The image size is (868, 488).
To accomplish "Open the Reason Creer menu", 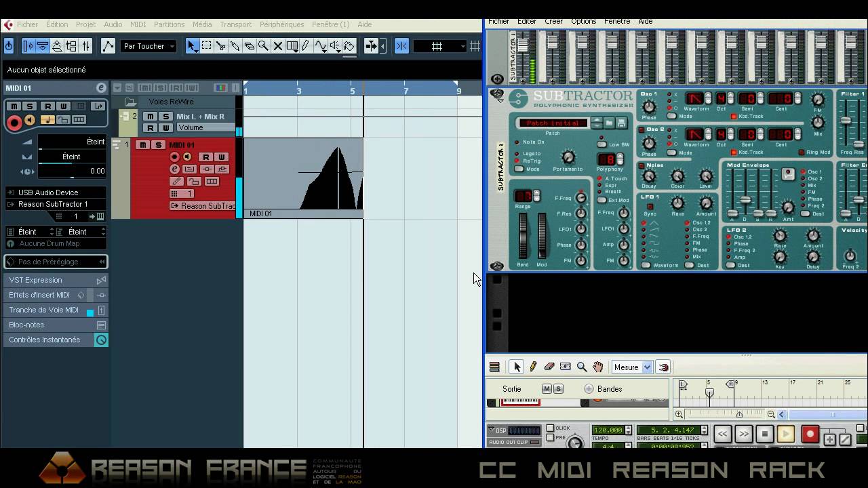I will [x=553, y=21].
